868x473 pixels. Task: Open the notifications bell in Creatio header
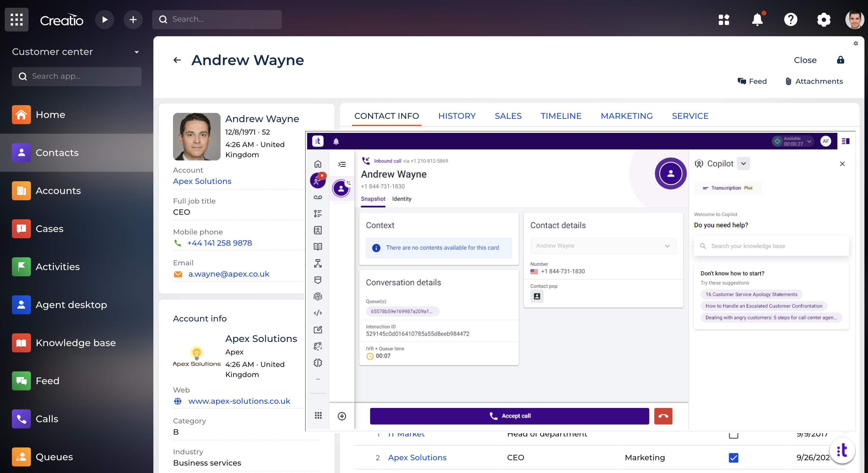pyautogui.click(x=757, y=20)
